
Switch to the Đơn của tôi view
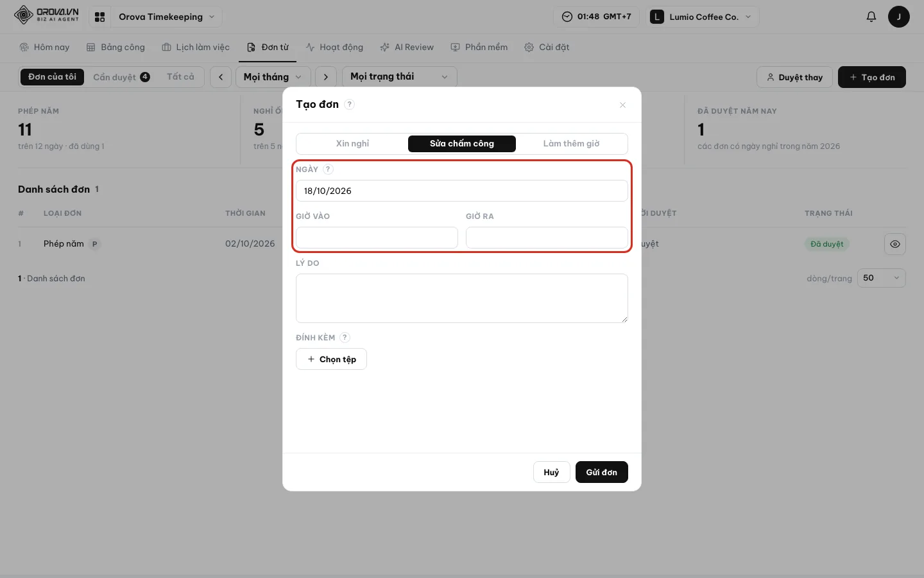click(52, 77)
